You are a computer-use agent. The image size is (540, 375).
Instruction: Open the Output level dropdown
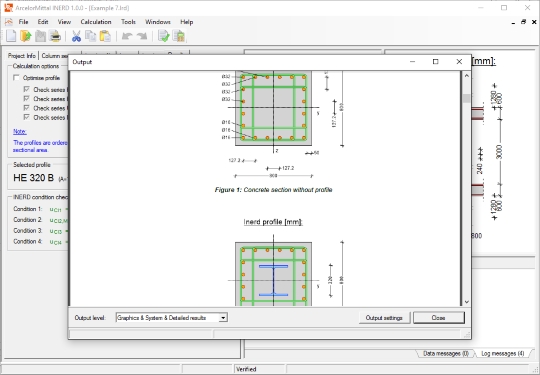223,317
